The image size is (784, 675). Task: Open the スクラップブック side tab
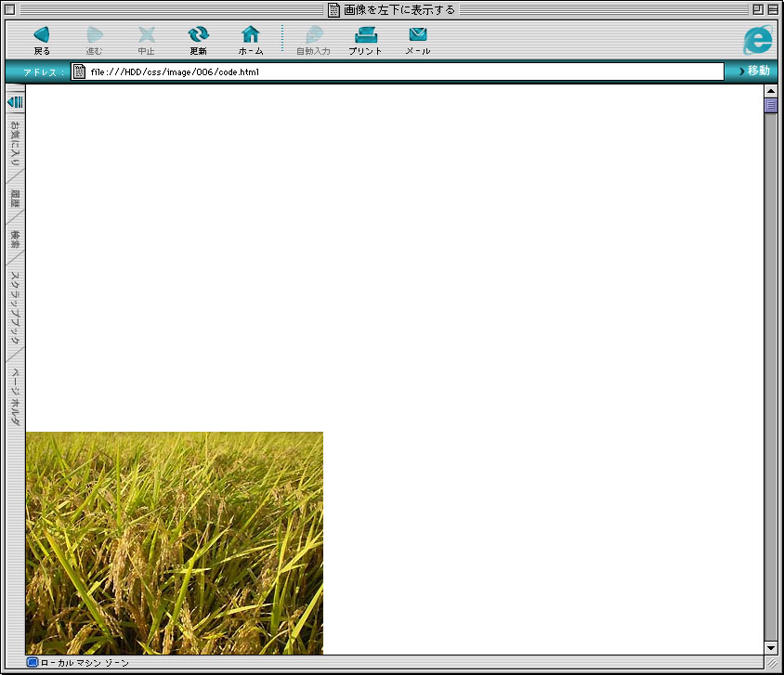pyautogui.click(x=15, y=307)
